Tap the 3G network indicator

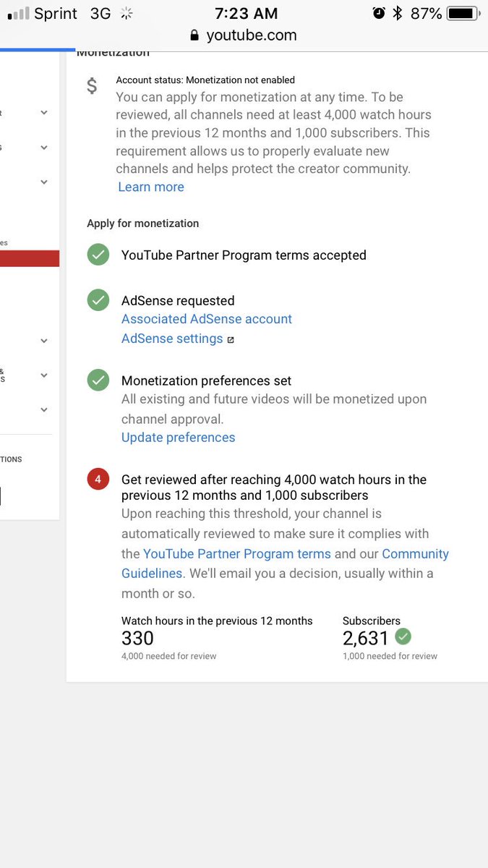pos(102,13)
